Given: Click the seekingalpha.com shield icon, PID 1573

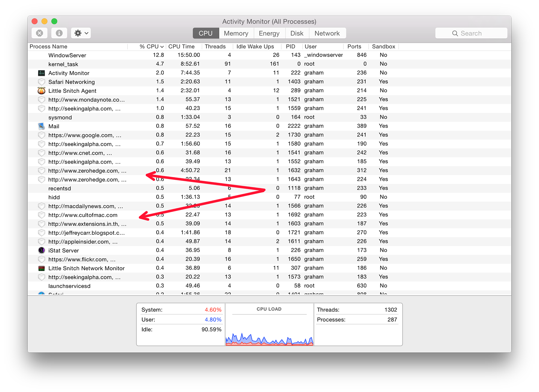Looking at the screenshot, I should [x=41, y=277].
